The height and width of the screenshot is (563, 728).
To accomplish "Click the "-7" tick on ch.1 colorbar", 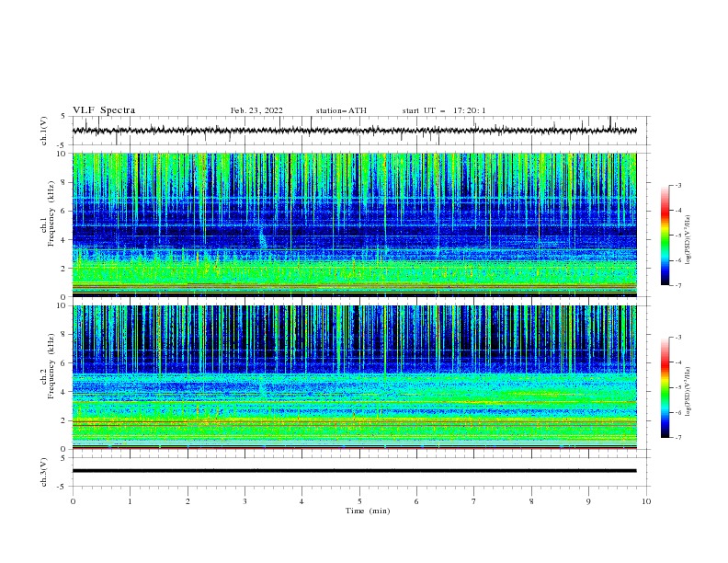I will [x=678, y=285].
